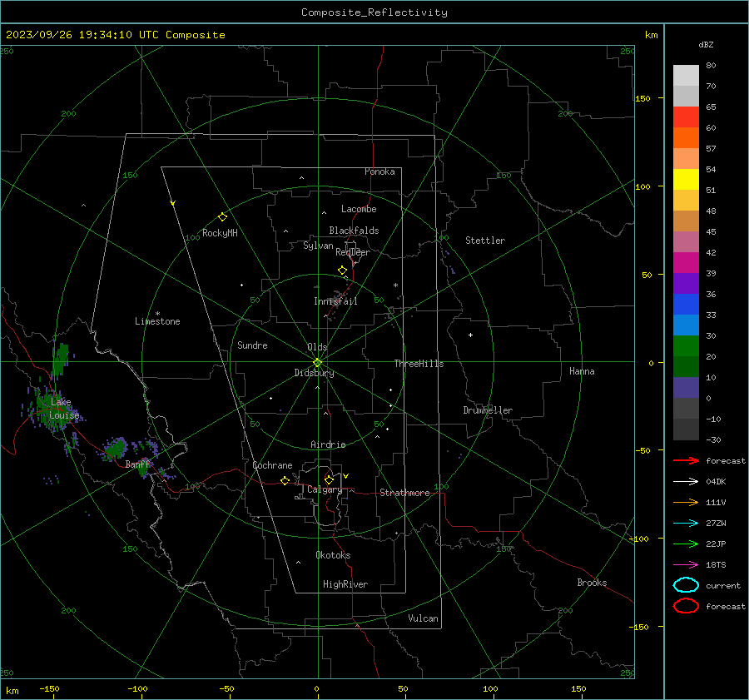The image size is (749, 700).
Task: Click the white plus marker west of Hanna
Action: click(470, 335)
